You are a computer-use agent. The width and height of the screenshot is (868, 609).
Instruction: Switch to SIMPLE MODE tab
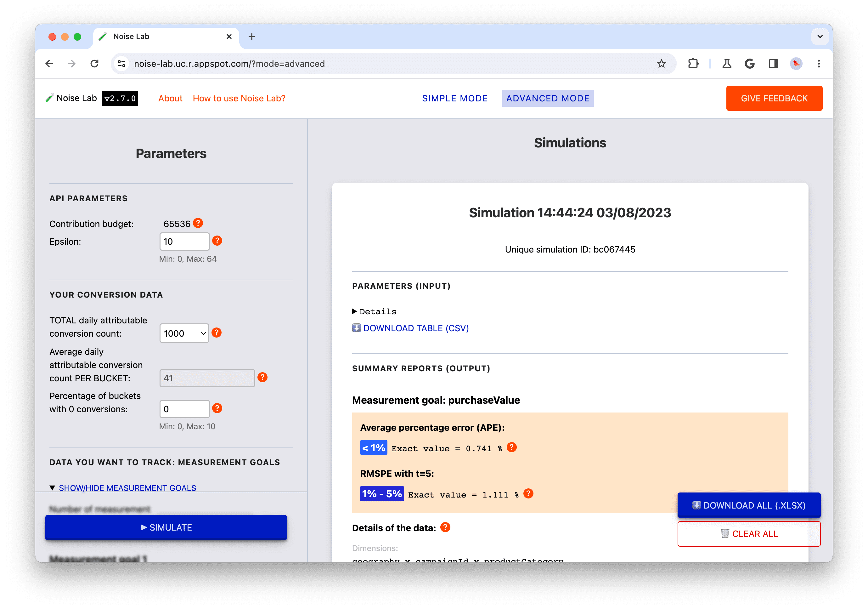456,98
